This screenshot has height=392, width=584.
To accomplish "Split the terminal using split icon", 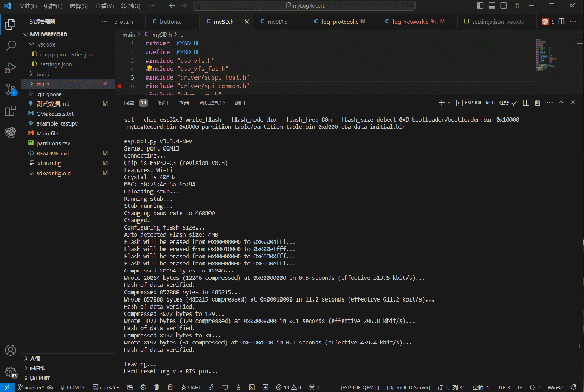I will 526,103.
